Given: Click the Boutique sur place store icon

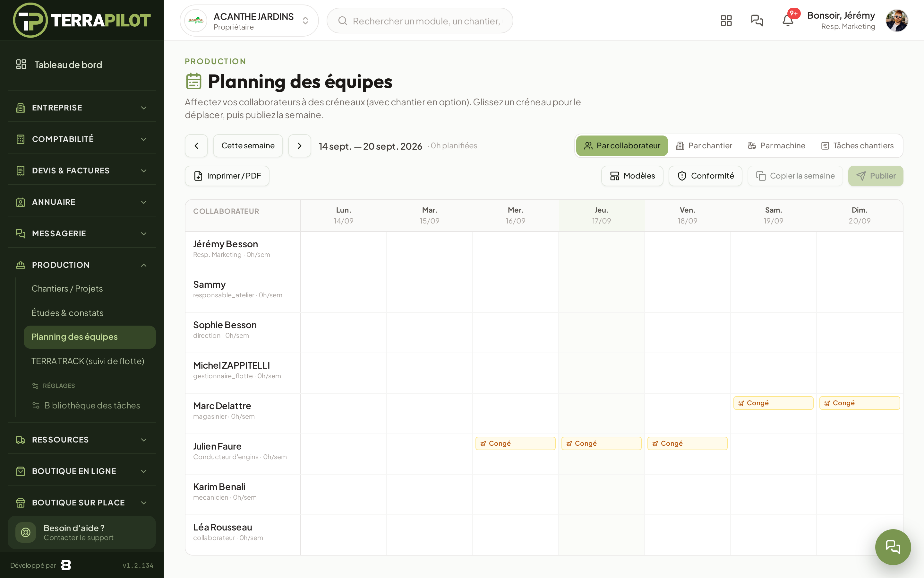Looking at the screenshot, I should click(x=21, y=503).
